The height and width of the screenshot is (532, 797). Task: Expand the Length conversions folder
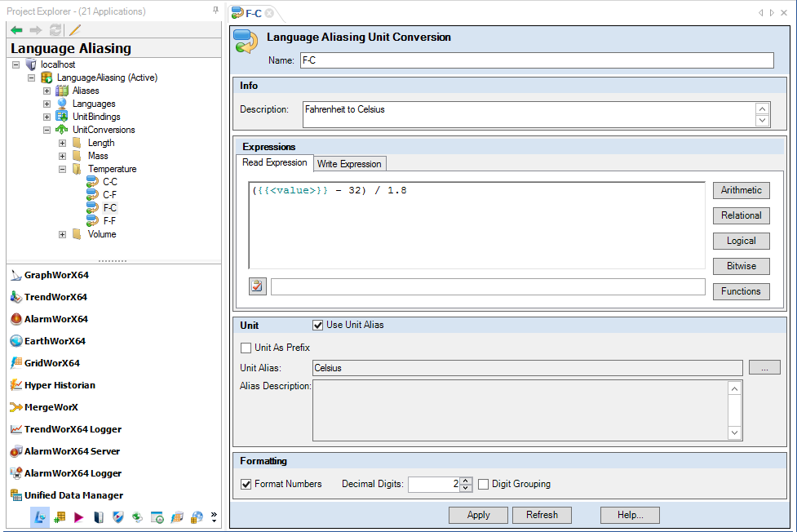[x=62, y=142]
